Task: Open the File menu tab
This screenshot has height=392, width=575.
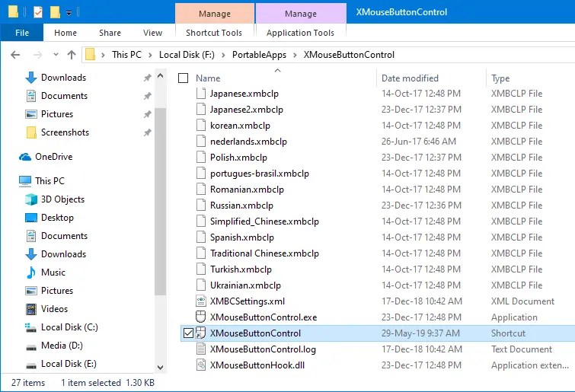Action: [22, 33]
